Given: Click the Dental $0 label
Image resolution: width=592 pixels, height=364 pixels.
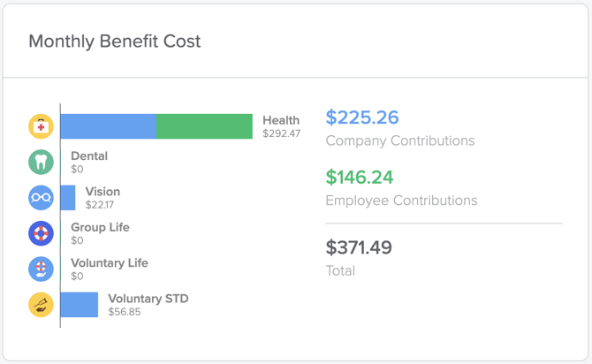Looking at the screenshot, I should click(89, 162).
